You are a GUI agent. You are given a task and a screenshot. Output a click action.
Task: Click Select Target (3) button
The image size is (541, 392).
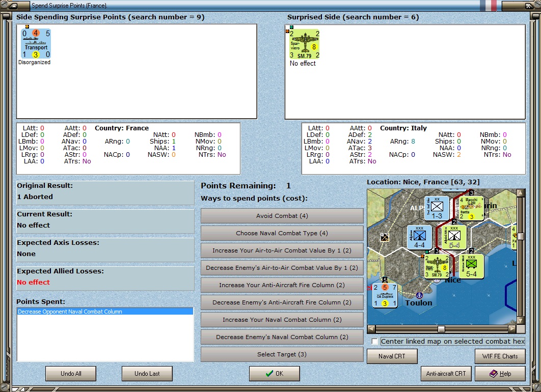[282, 354]
